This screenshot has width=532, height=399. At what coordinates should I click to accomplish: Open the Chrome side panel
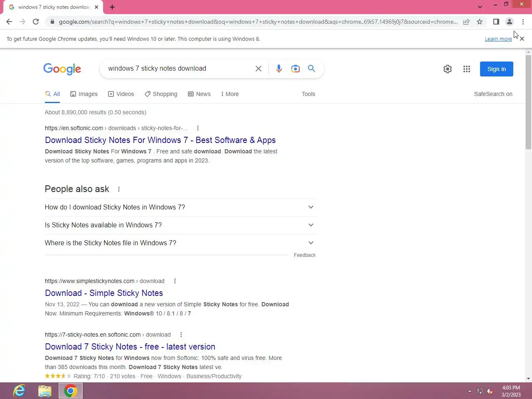click(x=496, y=22)
